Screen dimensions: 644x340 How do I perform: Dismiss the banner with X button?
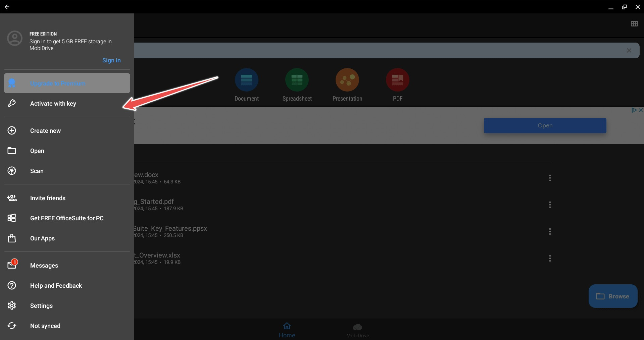point(629,51)
